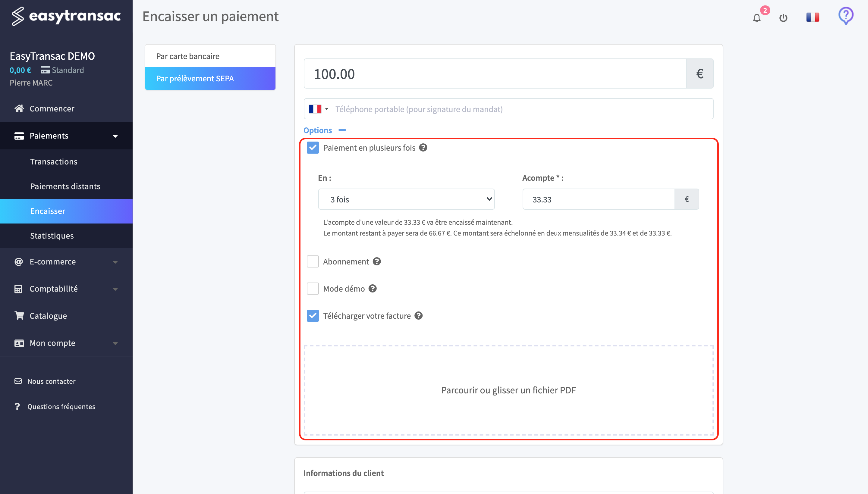
Task: Expand the Comptabilité submenu arrow
Action: 115,289
